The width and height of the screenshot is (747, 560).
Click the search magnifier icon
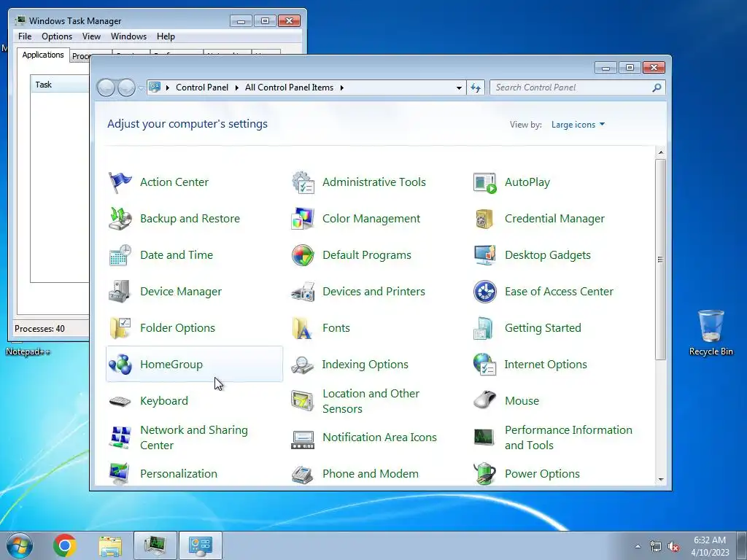657,87
